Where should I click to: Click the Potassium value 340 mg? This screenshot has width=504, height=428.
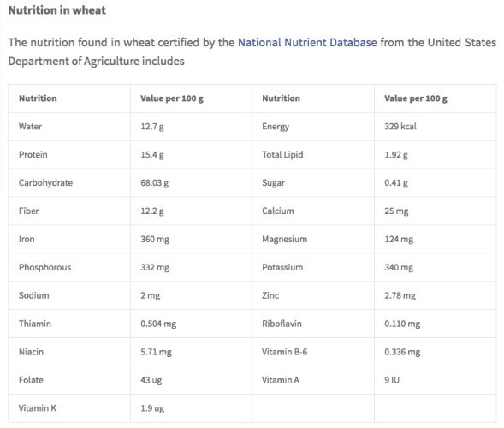(399, 268)
